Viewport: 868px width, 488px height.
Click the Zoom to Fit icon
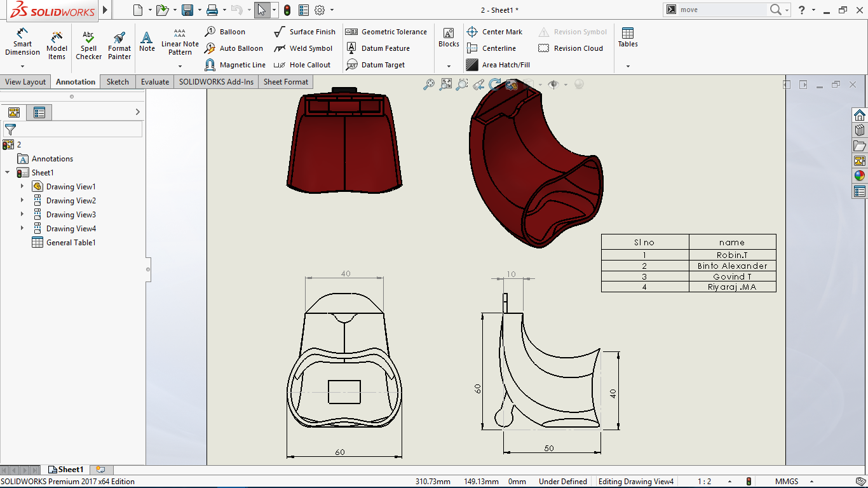click(x=445, y=85)
